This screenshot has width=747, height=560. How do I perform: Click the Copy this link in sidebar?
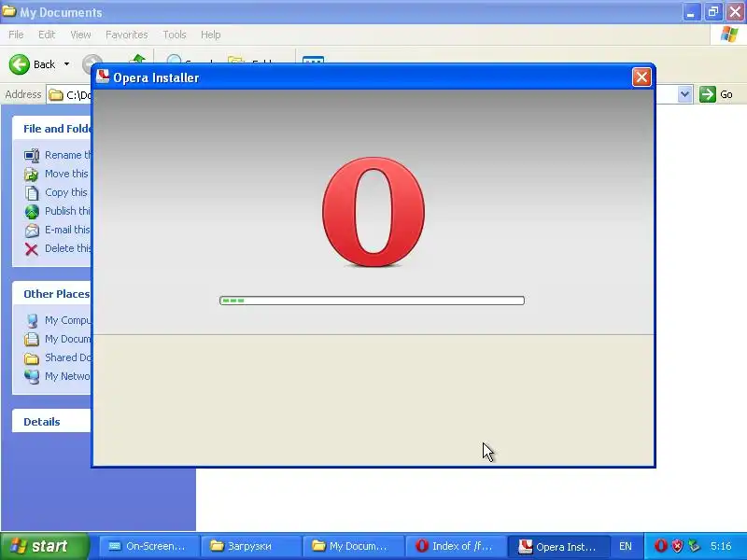tap(65, 192)
